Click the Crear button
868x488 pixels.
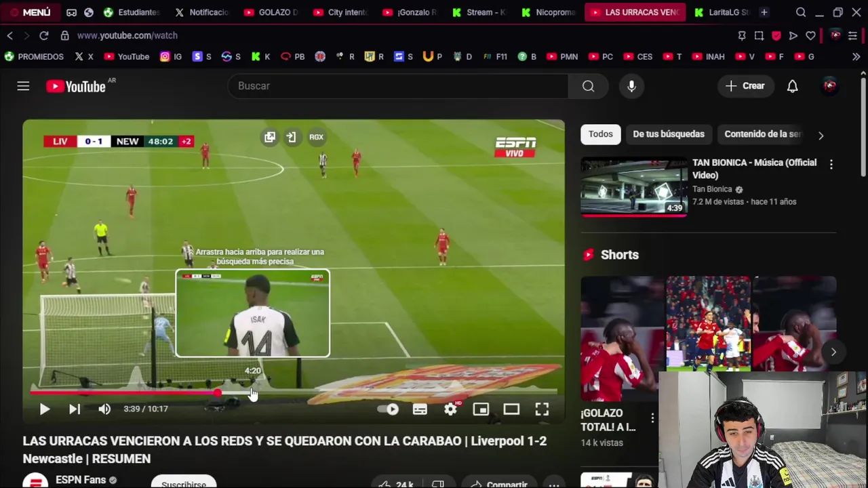pos(745,86)
